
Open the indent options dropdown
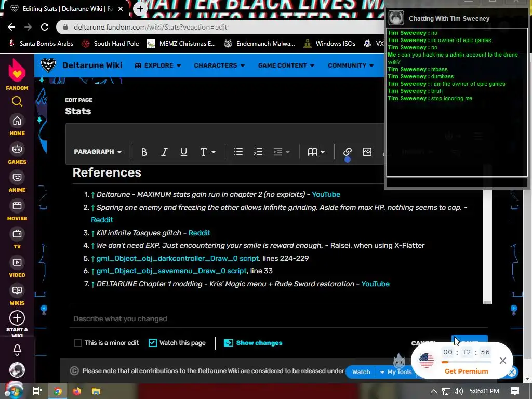point(282,152)
